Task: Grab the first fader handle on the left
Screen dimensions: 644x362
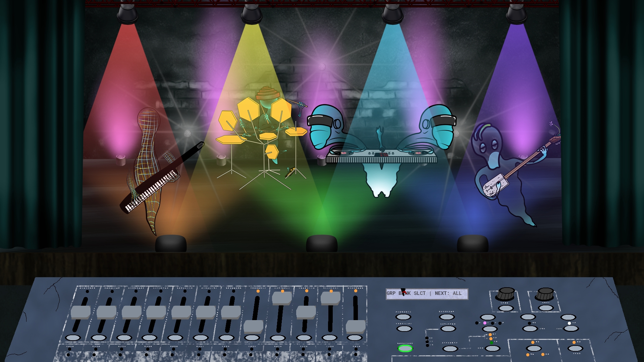Action: (80, 312)
